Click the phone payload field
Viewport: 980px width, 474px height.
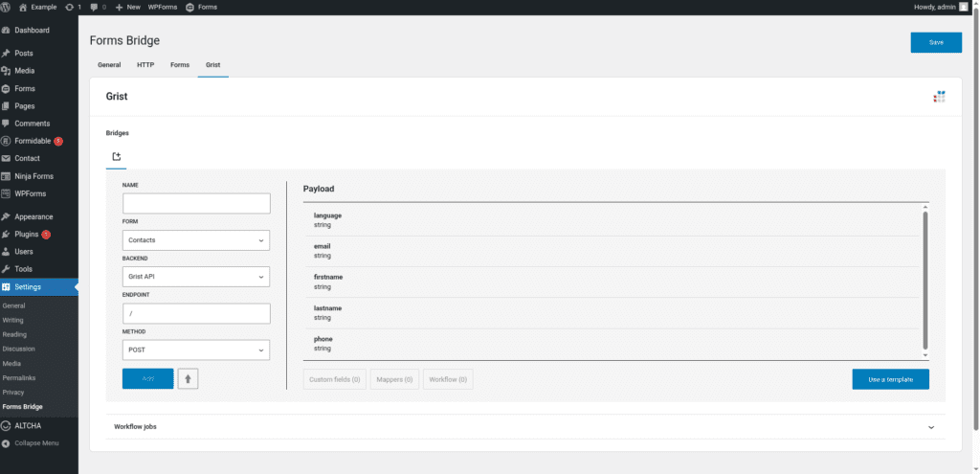point(612,344)
